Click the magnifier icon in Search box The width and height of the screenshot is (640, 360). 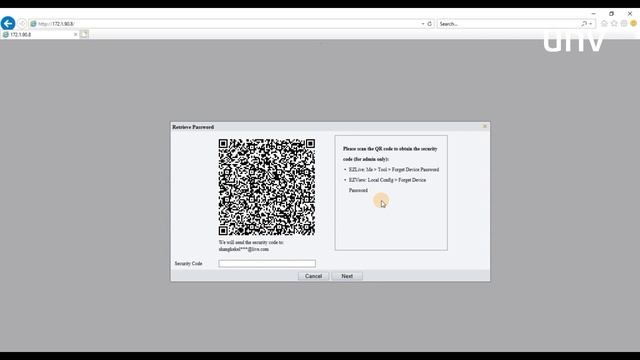click(584, 24)
